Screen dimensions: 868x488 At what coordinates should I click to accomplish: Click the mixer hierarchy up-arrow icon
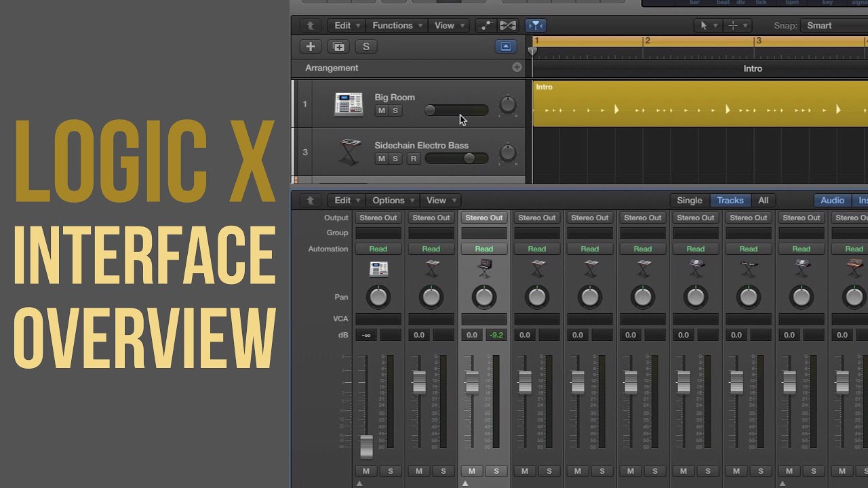(x=311, y=201)
